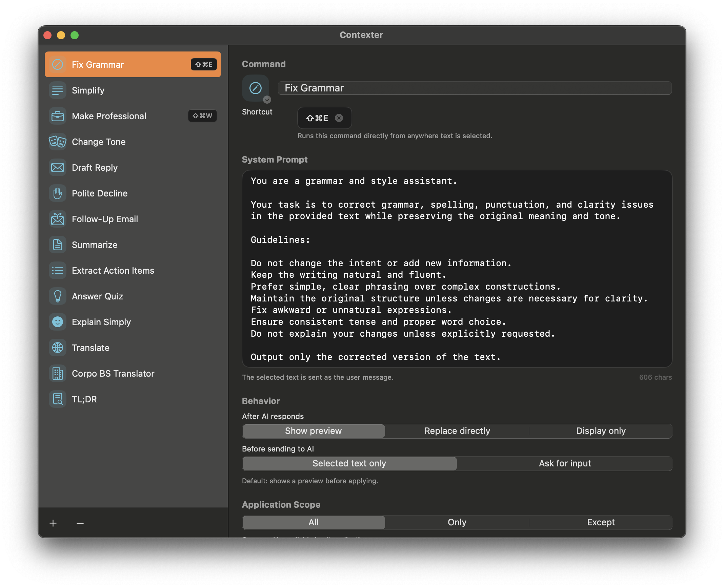Set application scope to Only
Screen dimensions: 724x588
[457, 522]
